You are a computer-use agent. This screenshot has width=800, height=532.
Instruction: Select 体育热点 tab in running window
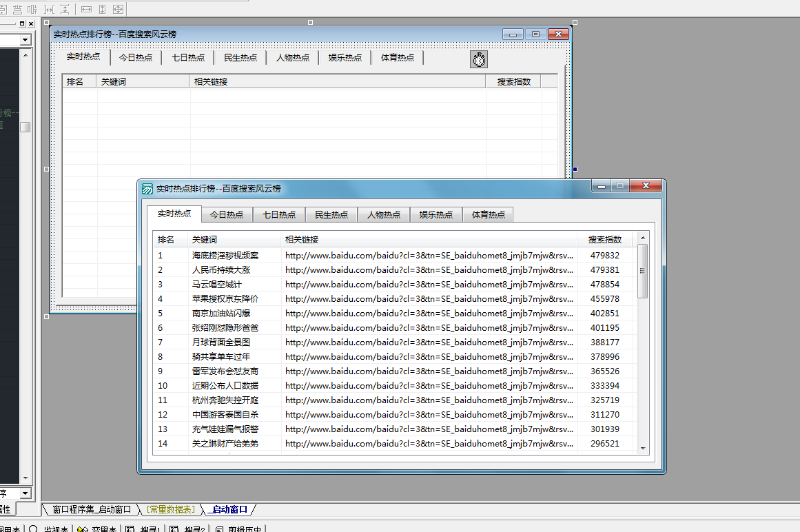[488, 214]
